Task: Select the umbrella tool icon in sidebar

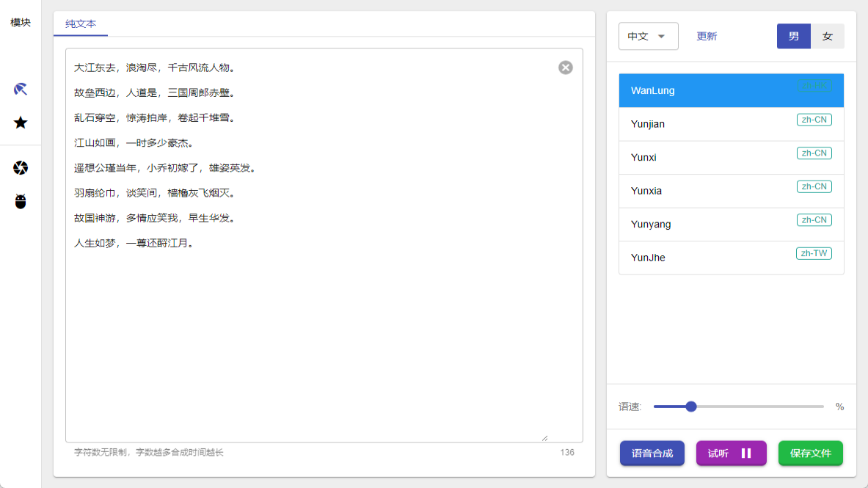Action: tap(20, 90)
